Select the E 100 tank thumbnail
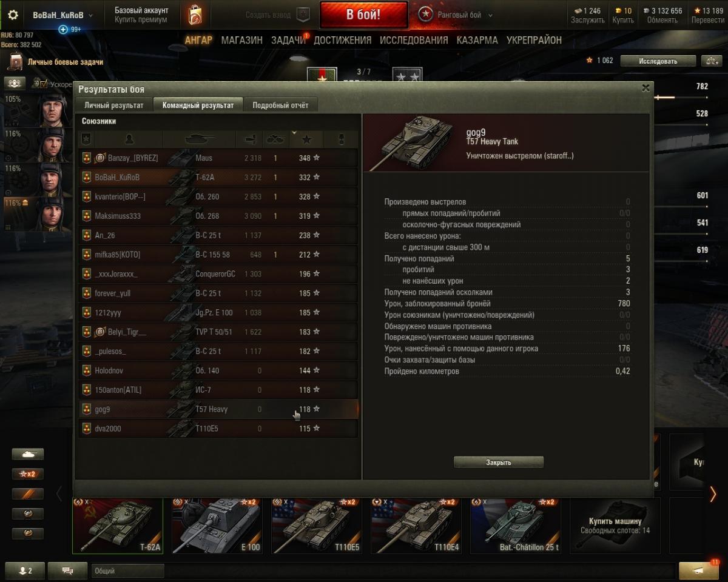728x582 pixels. click(x=217, y=526)
